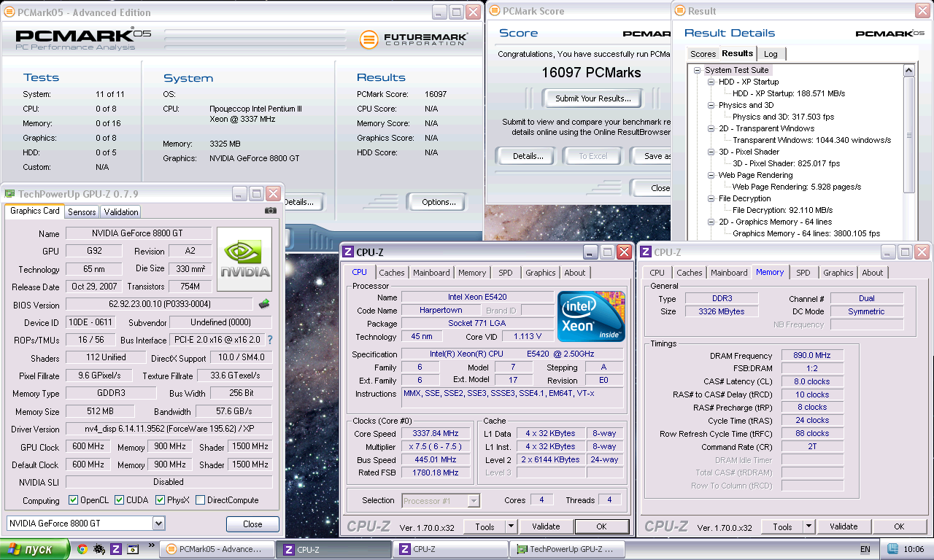The height and width of the screenshot is (560, 934).
Task: Collapse the Physics and 3D node
Action: coord(711,105)
